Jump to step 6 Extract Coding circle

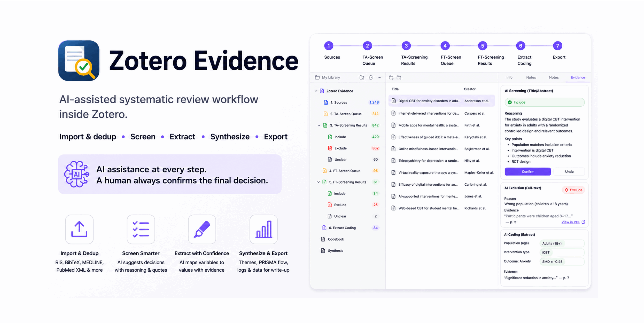coord(521,46)
